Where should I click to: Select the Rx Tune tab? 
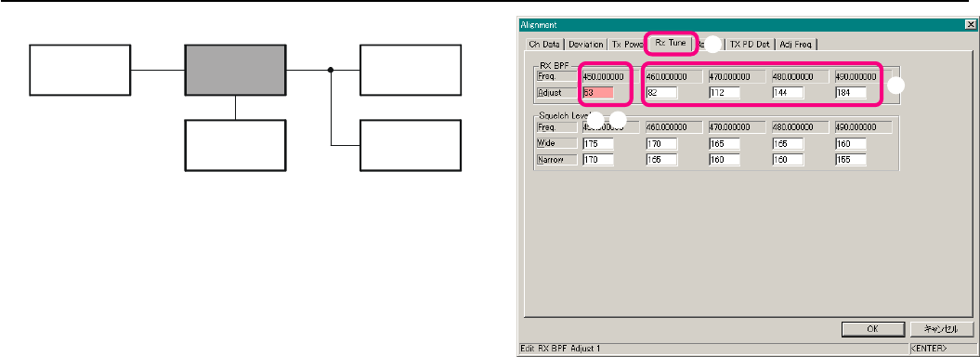[672, 43]
